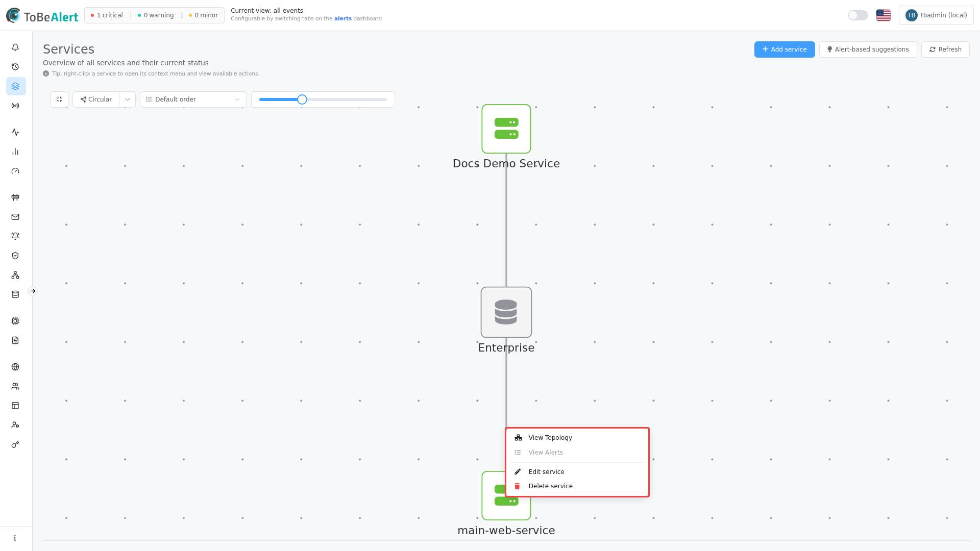The width and height of the screenshot is (980, 551).
Task: Apply the Circular layout button
Action: click(x=96, y=99)
